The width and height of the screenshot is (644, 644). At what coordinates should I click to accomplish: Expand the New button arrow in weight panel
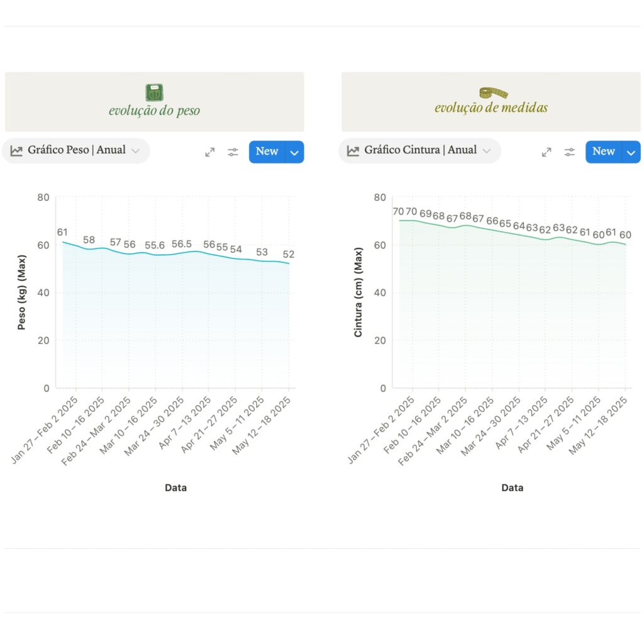tap(295, 152)
